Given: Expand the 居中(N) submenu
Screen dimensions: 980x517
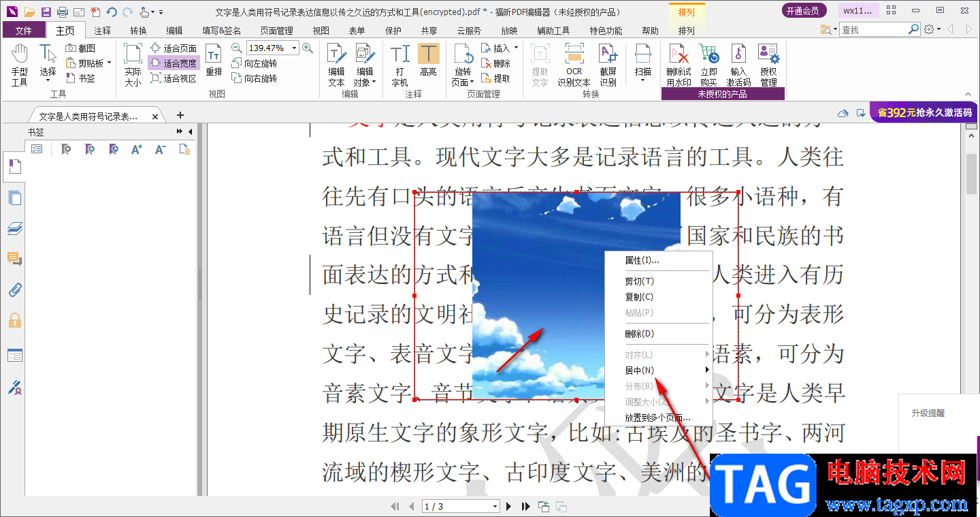Looking at the screenshot, I should [x=659, y=370].
